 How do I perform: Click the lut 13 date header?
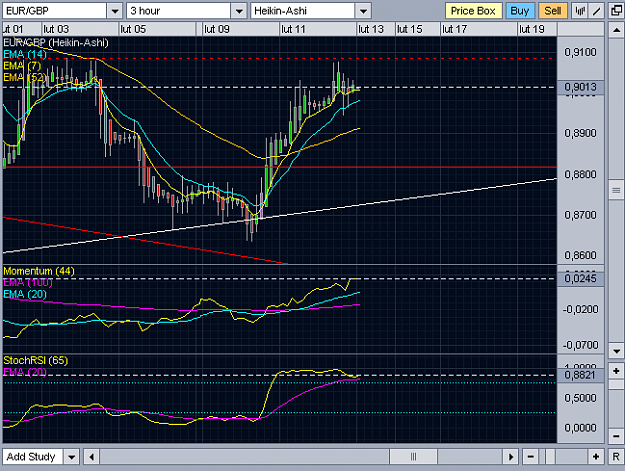[371, 29]
